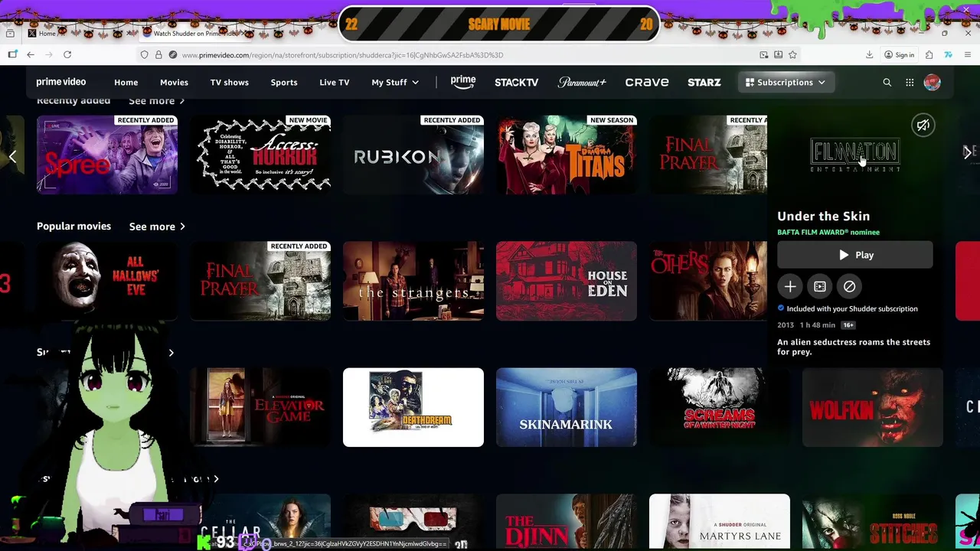Open Screams of a Winter Night thumbnail

(x=720, y=407)
